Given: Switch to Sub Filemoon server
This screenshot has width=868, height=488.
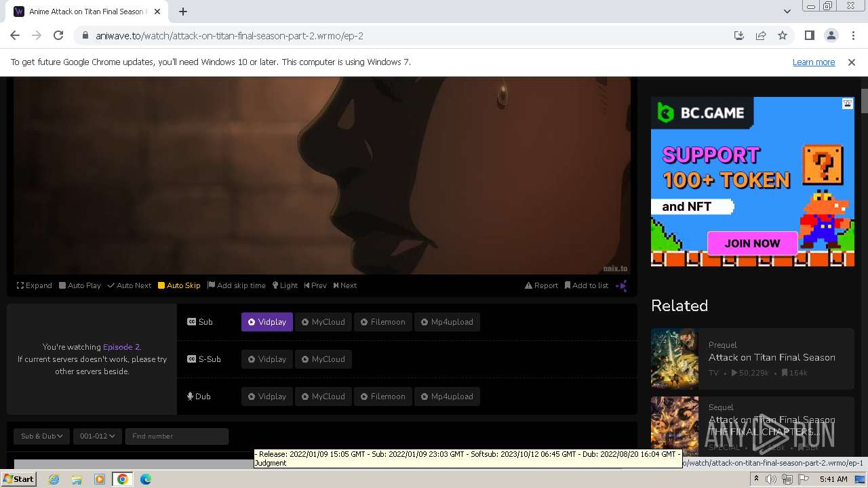Looking at the screenshot, I should (383, 322).
